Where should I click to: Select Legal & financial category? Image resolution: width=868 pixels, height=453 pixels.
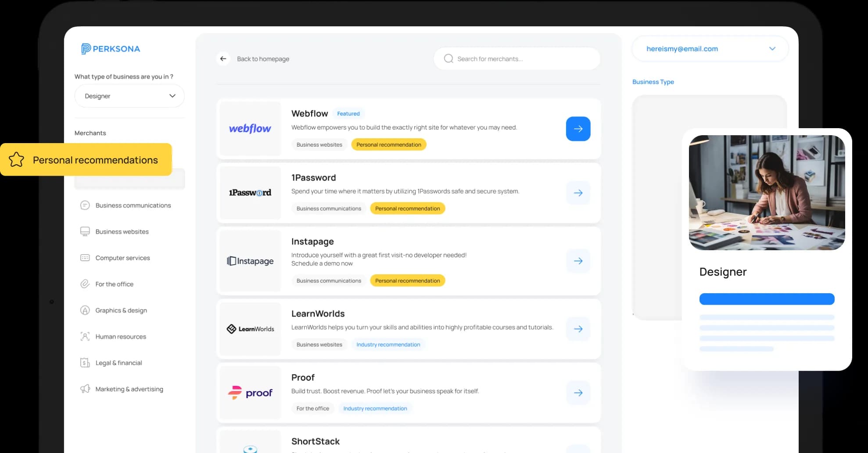[x=118, y=363]
